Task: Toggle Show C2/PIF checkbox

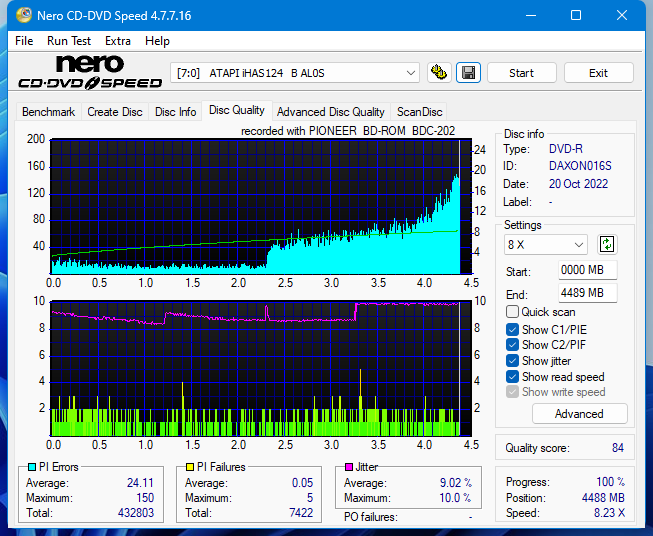Action: (x=512, y=345)
